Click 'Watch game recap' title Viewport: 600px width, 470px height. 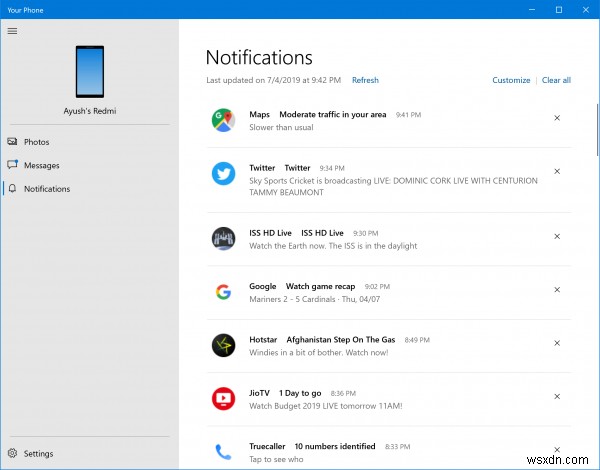click(x=320, y=286)
